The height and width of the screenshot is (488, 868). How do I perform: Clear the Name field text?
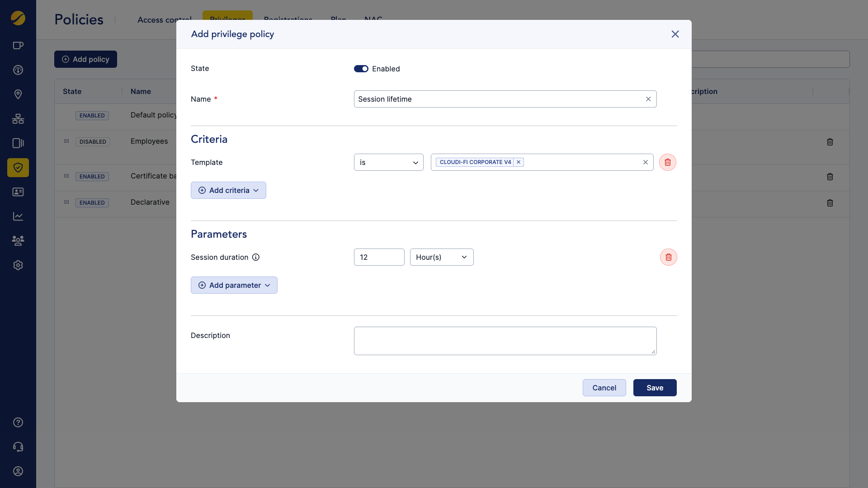pyautogui.click(x=648, y=99)
